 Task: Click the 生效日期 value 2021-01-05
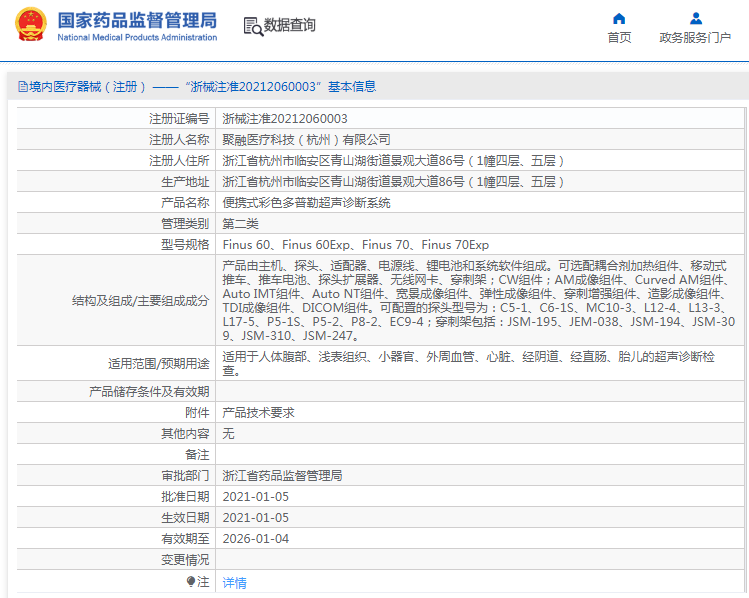pos(256,518)
